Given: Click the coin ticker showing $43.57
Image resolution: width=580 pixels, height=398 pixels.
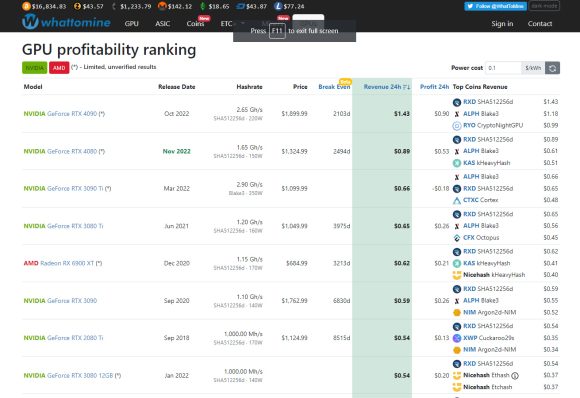Looking at the screenshot, I should click(89, 6).
